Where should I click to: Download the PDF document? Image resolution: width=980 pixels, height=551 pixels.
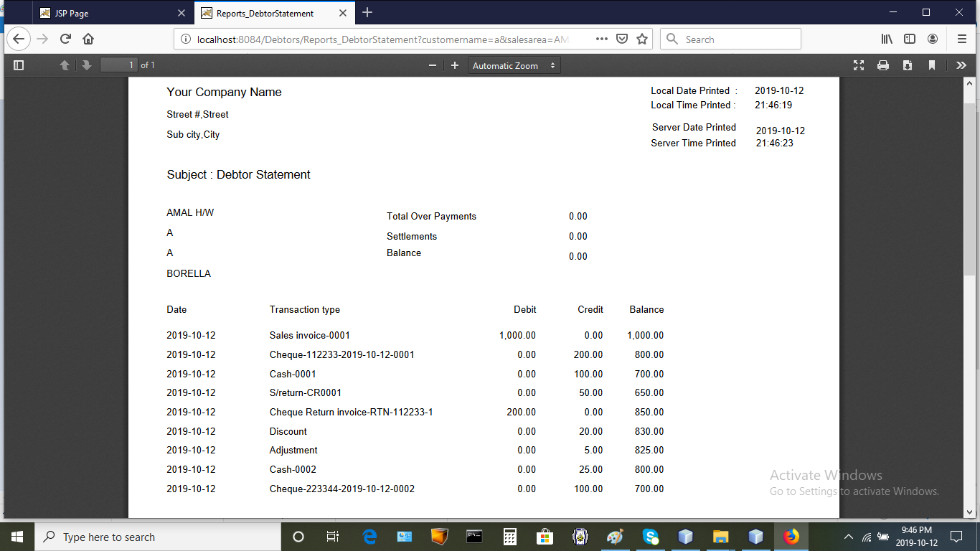tap(908, 65)
